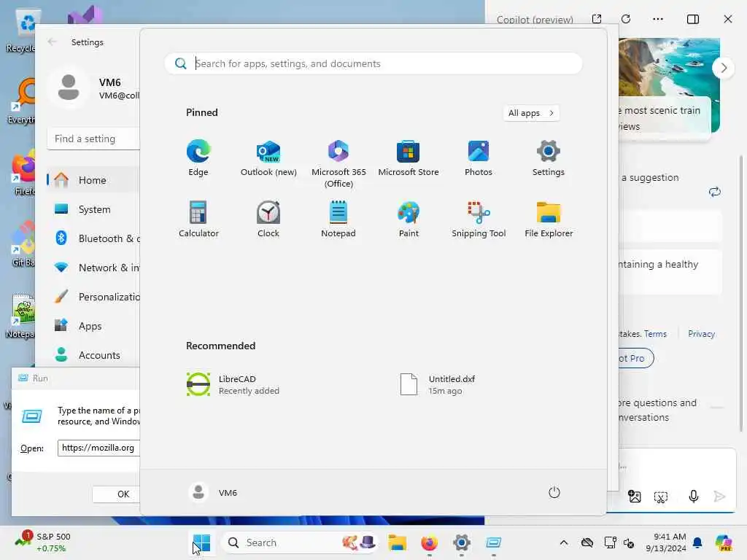Open network status tray icon
Image resolution: width=747 pixels, height=560 pixels.
click(x=611, y=542)
